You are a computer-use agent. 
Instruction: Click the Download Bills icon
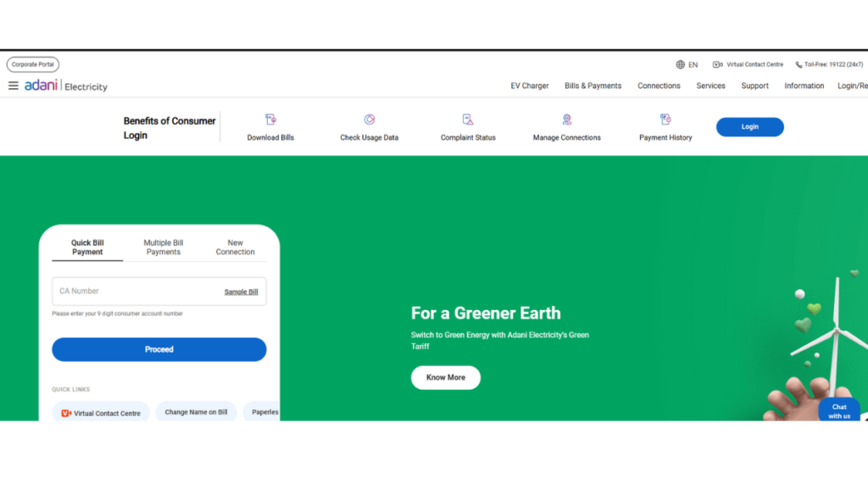click(x=270, y=120)
